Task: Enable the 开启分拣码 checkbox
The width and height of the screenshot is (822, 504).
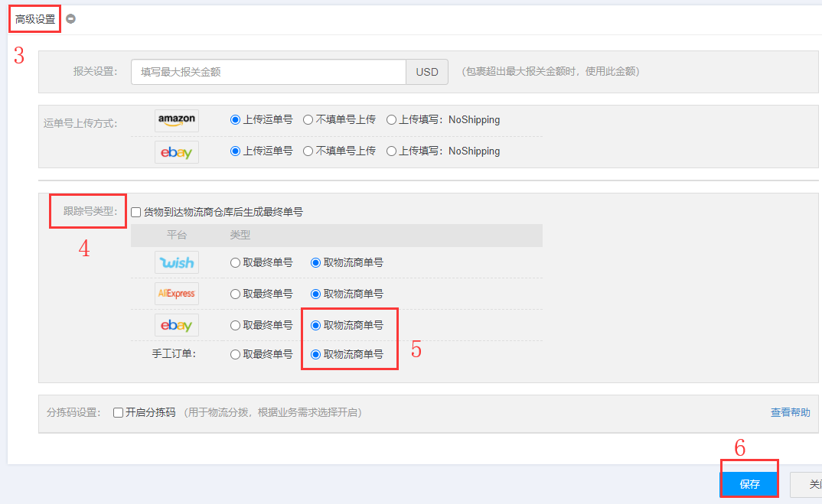Action: point(119,413)
